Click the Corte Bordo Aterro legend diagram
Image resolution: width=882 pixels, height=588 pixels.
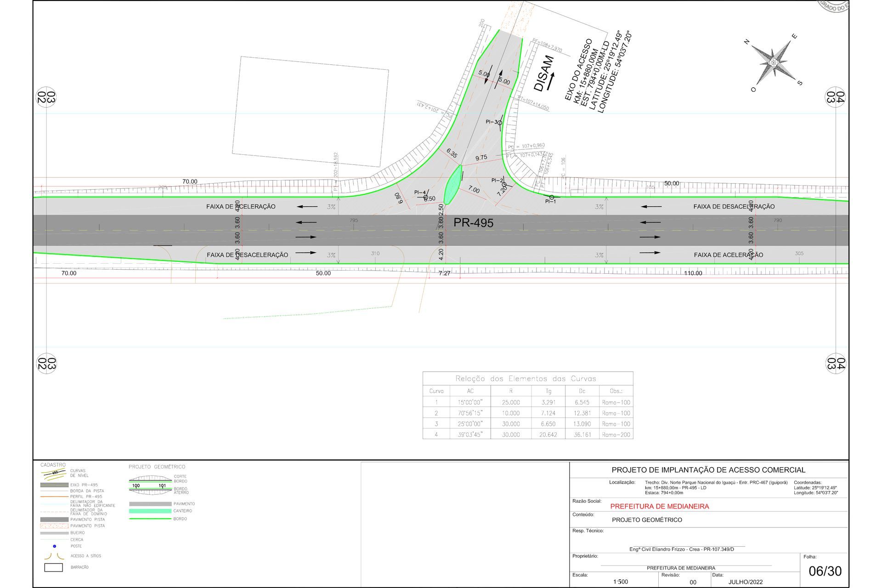149,486
